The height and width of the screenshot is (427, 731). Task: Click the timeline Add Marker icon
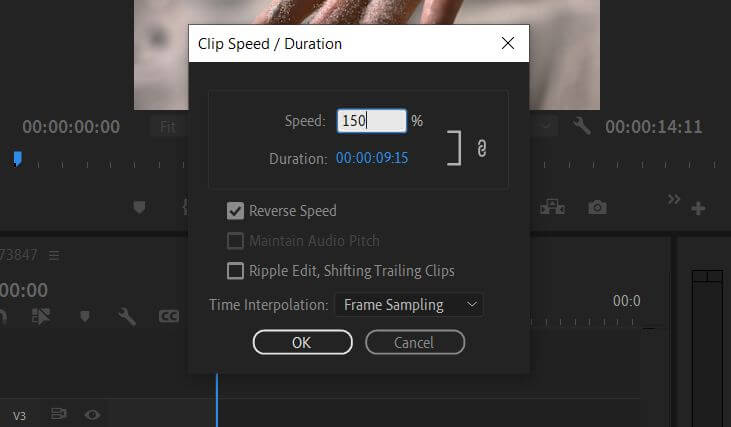click(x=85, y=316)
